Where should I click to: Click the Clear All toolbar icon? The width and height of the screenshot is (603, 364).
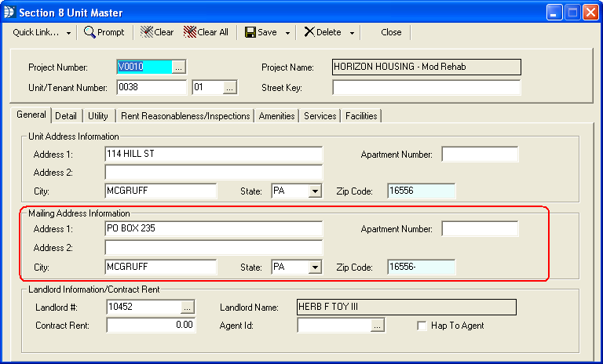click(190, 32)
